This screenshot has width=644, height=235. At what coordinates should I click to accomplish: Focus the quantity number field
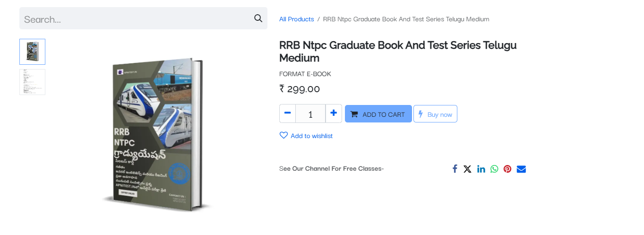(310, 114)
